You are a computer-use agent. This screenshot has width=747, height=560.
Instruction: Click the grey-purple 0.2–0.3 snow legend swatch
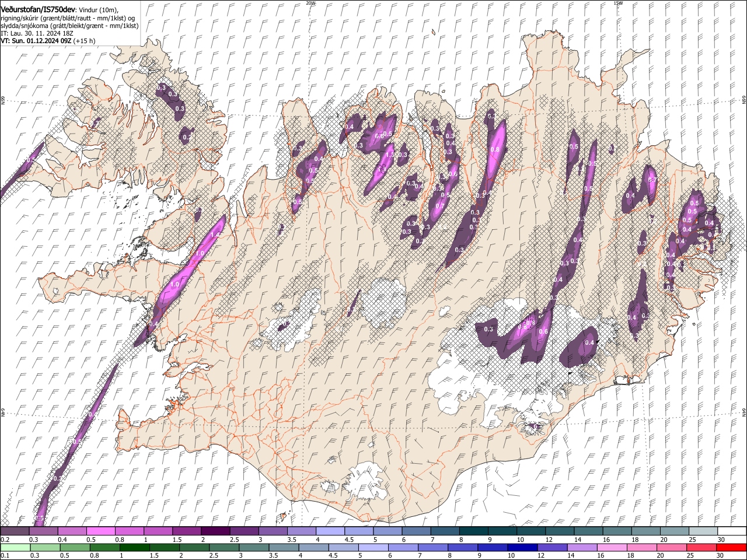15,531
